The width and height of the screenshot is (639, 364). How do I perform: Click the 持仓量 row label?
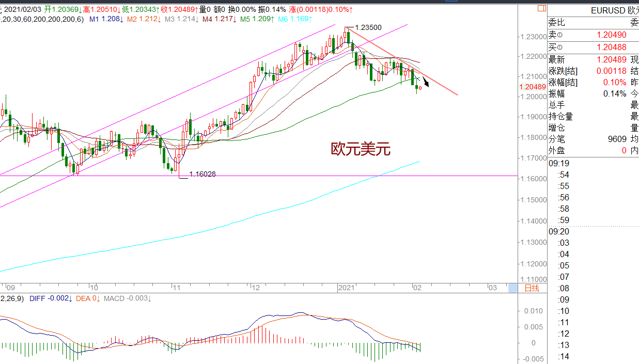[560, 117]
